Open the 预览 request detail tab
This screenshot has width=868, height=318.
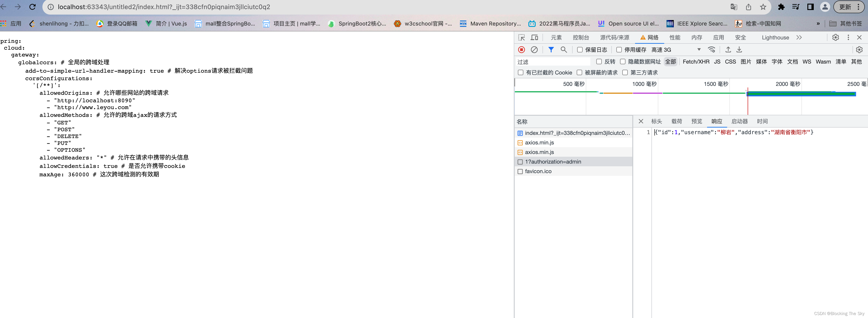(x=697, y=121)
